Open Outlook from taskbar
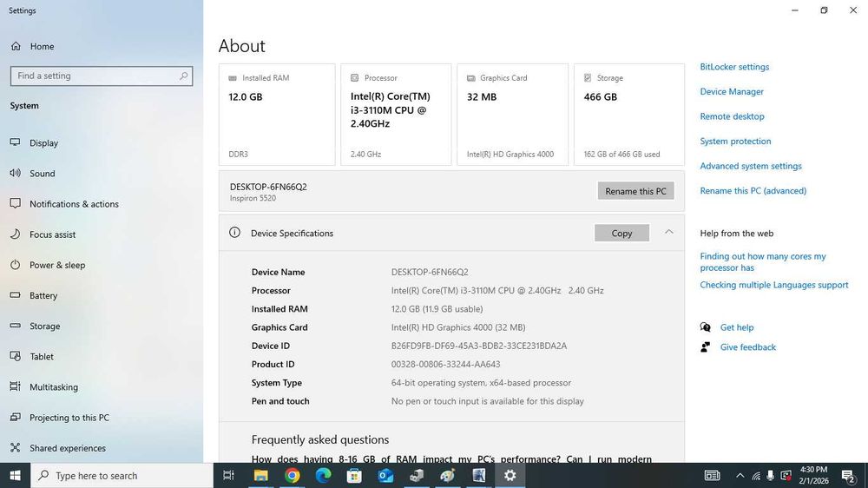 coord(385,475)
